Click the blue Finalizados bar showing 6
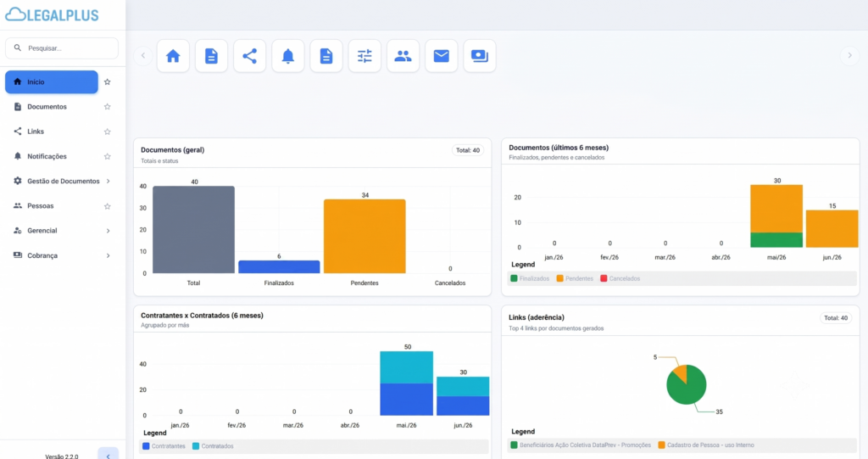868x459 pixels. [279, 266]
